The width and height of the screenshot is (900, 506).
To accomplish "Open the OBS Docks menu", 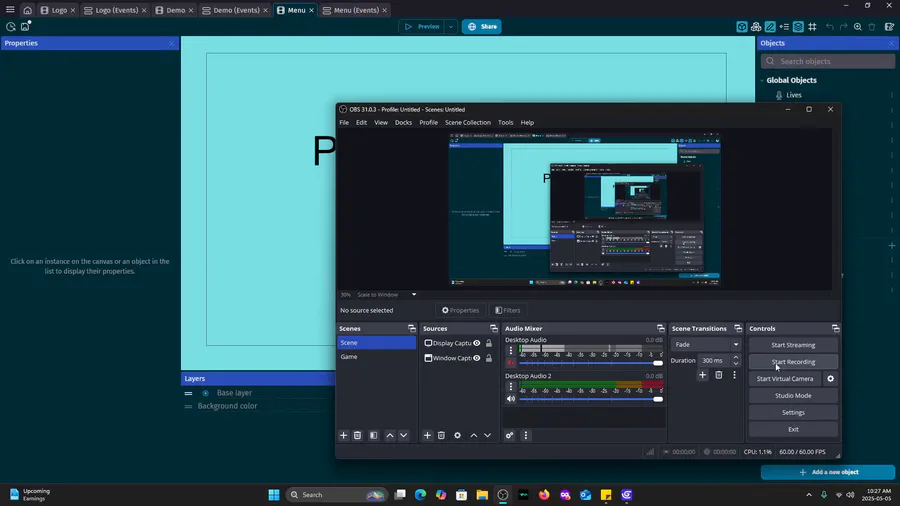I will coord(403,122).
